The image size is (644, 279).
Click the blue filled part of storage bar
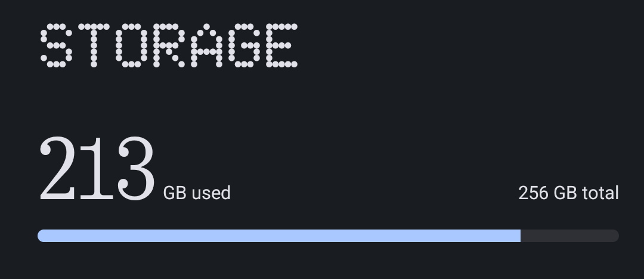click(279, 236)
